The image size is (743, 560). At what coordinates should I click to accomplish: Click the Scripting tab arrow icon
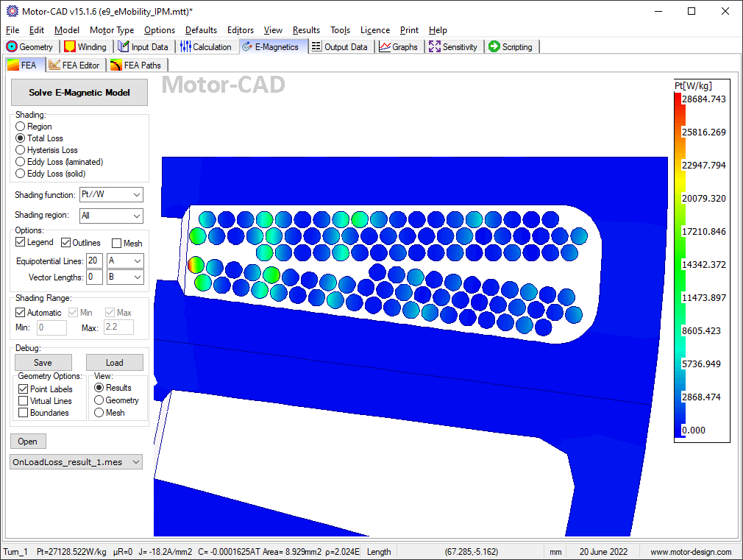pyautogui.click(x=494, y=47)
